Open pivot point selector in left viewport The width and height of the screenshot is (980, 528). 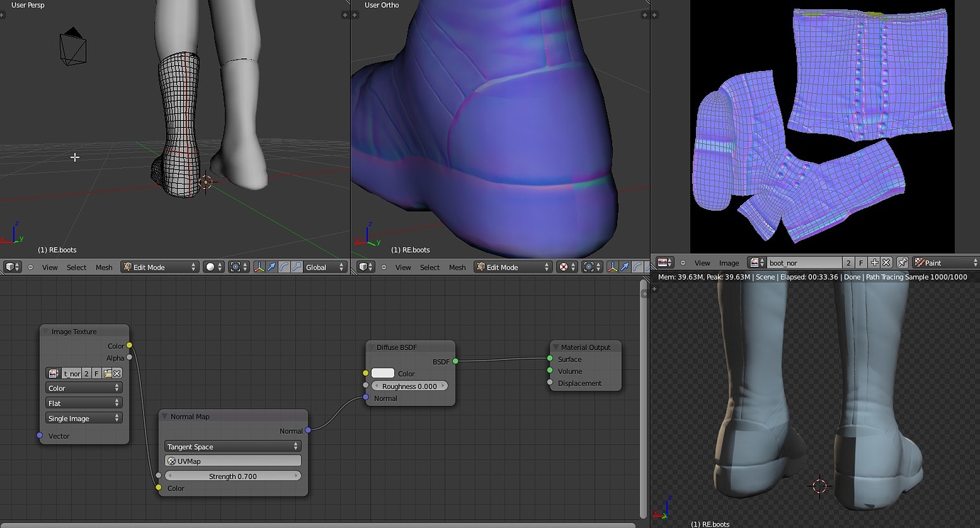click(238, 267)
